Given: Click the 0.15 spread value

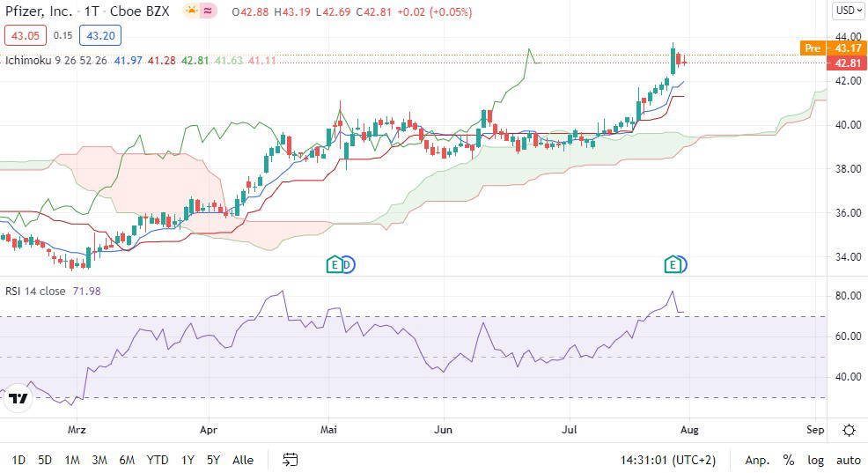Looking at the screenshot, I should click(x=63, y=35).
